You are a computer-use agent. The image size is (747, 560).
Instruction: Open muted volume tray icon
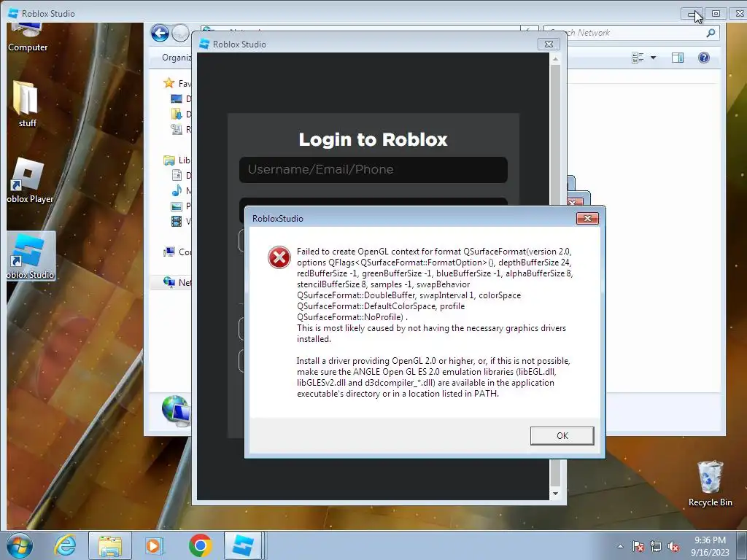[x=673, y=546]
